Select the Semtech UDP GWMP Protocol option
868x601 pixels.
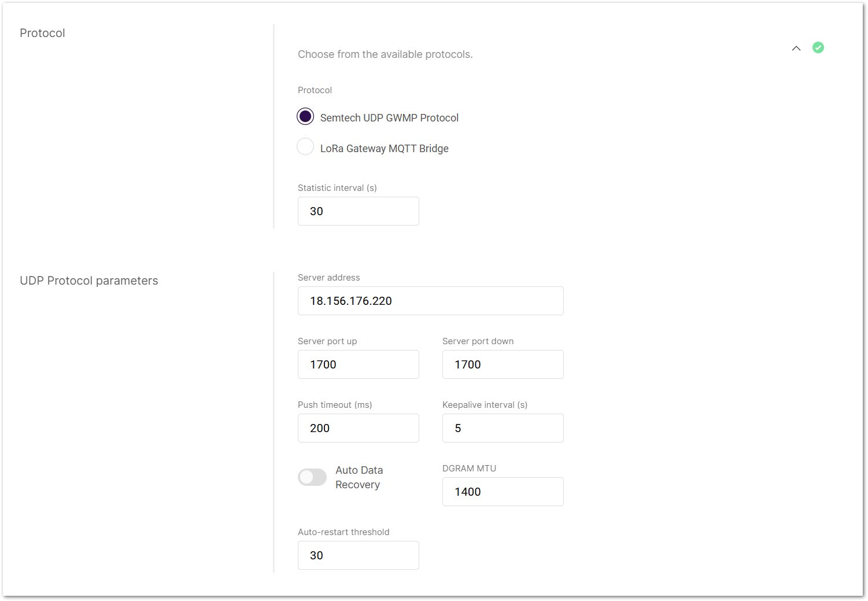click(x=305, y=116)
